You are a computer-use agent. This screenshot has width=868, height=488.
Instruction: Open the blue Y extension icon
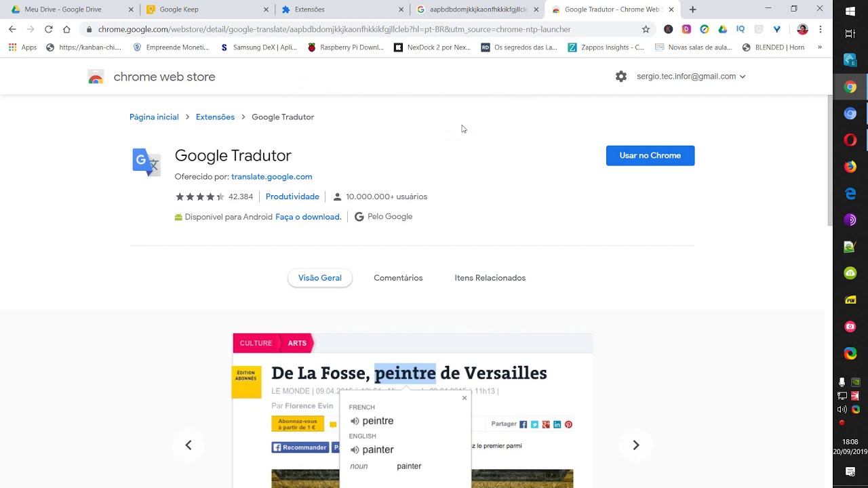click(x=777, y=29)
